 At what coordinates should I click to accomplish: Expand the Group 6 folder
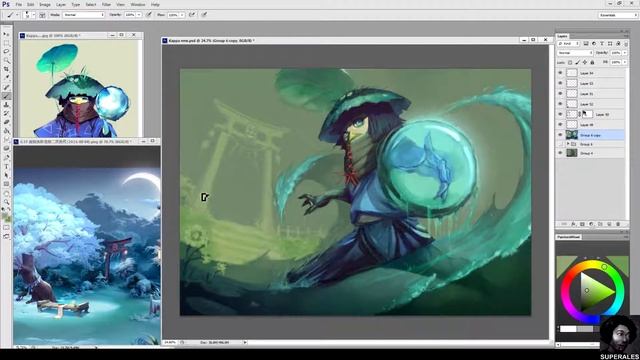pyautogui.click(x=568, y=144)
